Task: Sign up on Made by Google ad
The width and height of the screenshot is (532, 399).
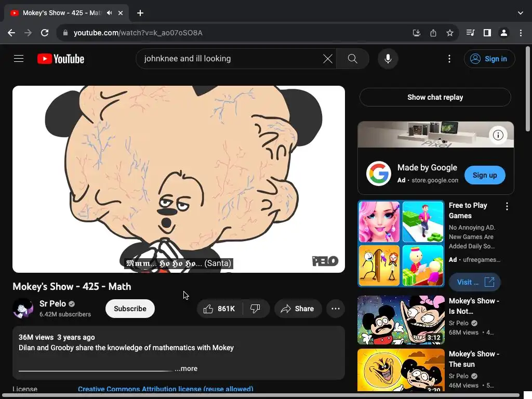Action: [x=485, y=175]
